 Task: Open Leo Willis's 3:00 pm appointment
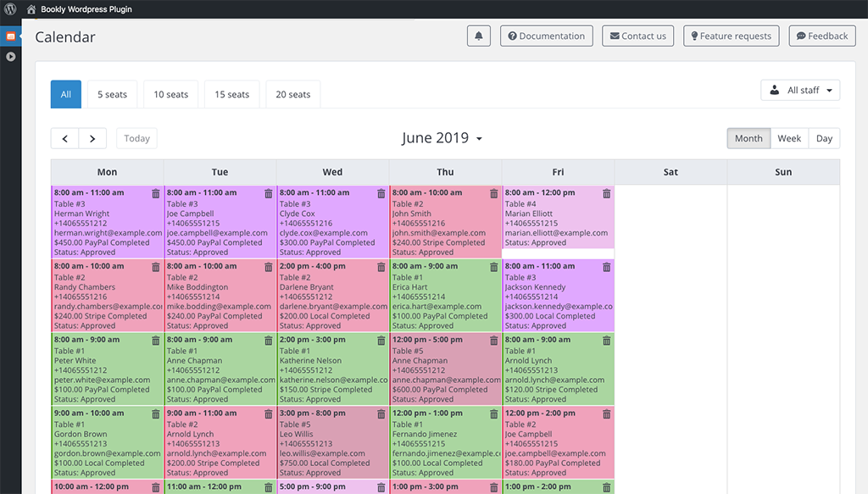[332, 442]
